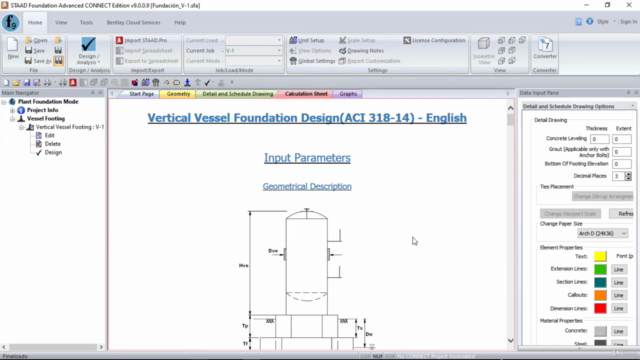Click the Geometrical Description link
The image size is (640, 360).
[x=307, y=187]
